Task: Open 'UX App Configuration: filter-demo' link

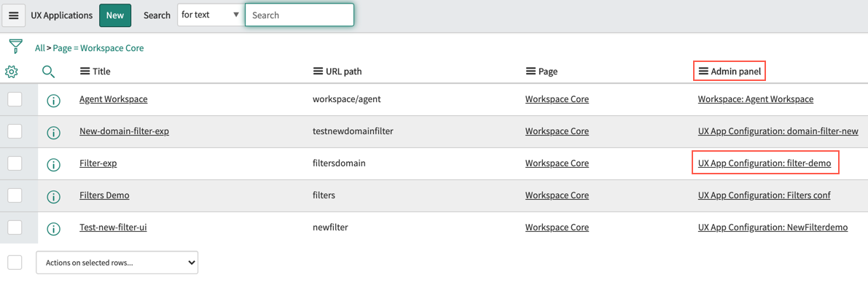Action: 765,163
